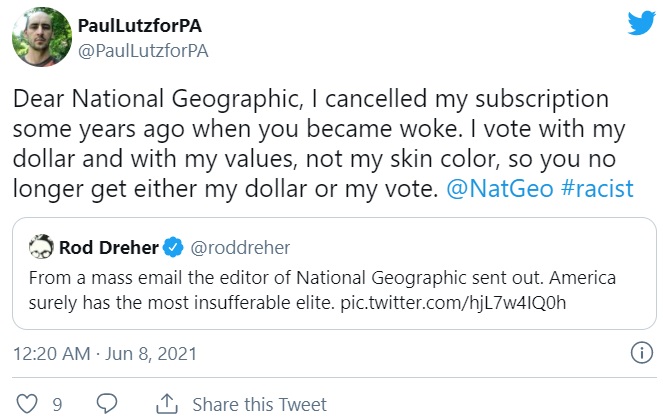Viewport: 663px width, 420px height.
Task: Like the tweet with heart icon
Action: pyautogui.click(x=28, y=404)
